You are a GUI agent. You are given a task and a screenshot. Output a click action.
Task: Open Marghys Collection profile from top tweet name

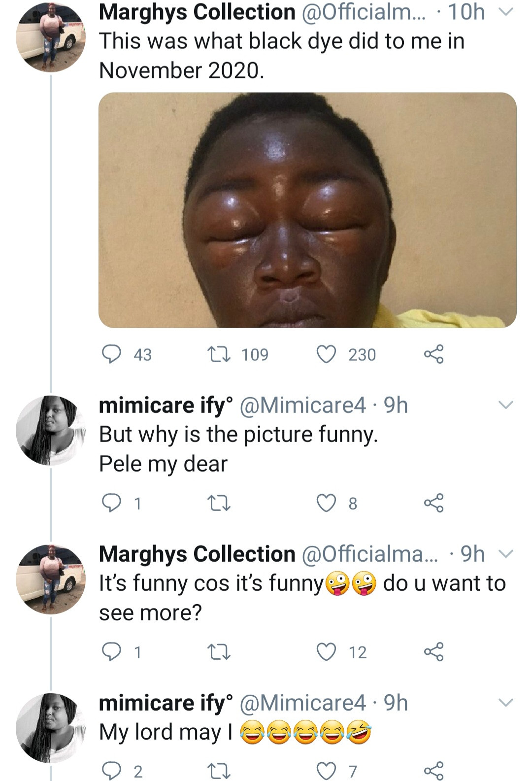tap(197, 12)
